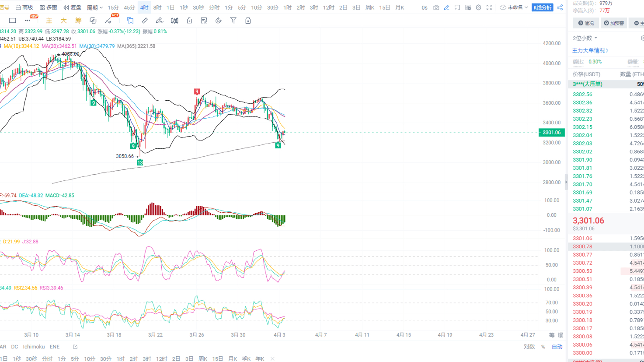Select the 12时 timeframe in top bar
The height and width of the screenshot is (362, 644).
[x=328, y=7]
